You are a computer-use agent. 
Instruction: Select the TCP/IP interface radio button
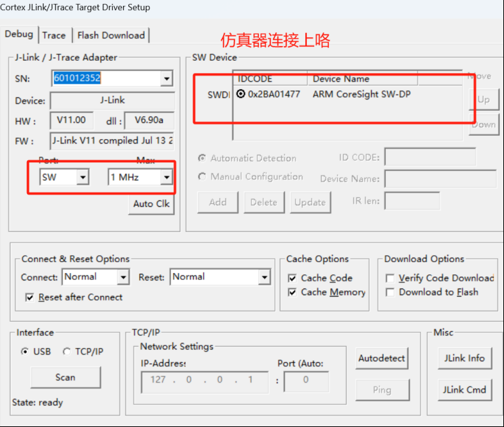coord(66,351)
